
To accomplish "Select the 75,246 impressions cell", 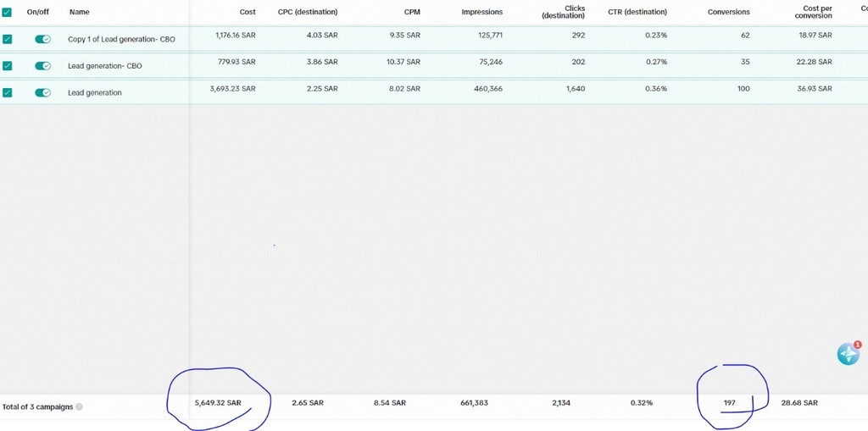I will coord(491,62).
